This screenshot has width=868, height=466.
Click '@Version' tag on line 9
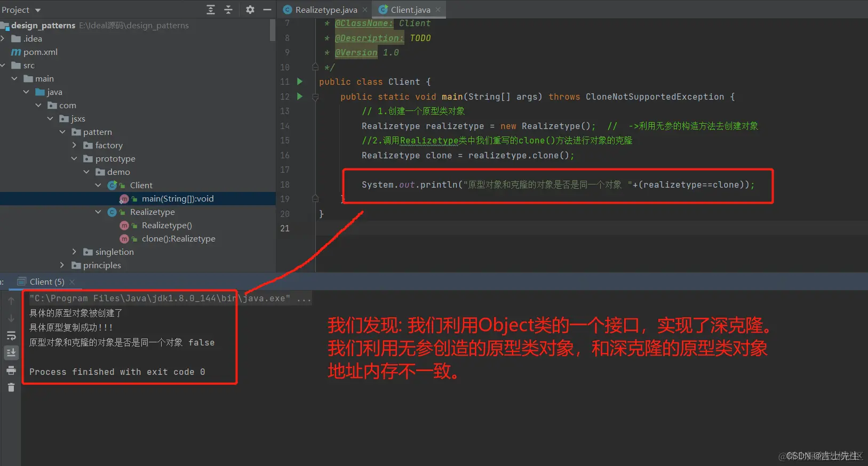[x=356, y=52]
